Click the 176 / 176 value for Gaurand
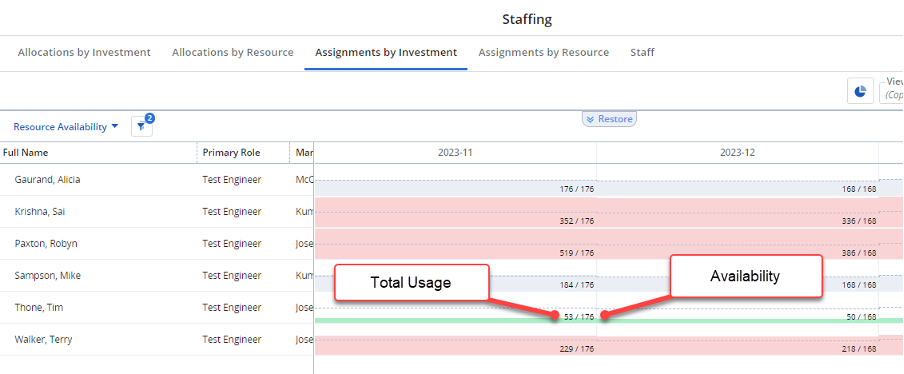The height and width of the screenshot is (374, 904). click(577, 189)
